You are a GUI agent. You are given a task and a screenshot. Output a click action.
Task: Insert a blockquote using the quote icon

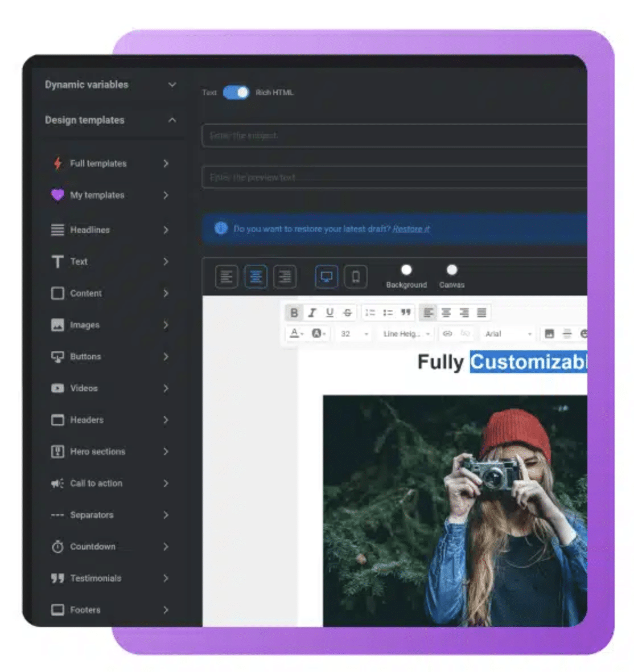click(x=405, y=313)
